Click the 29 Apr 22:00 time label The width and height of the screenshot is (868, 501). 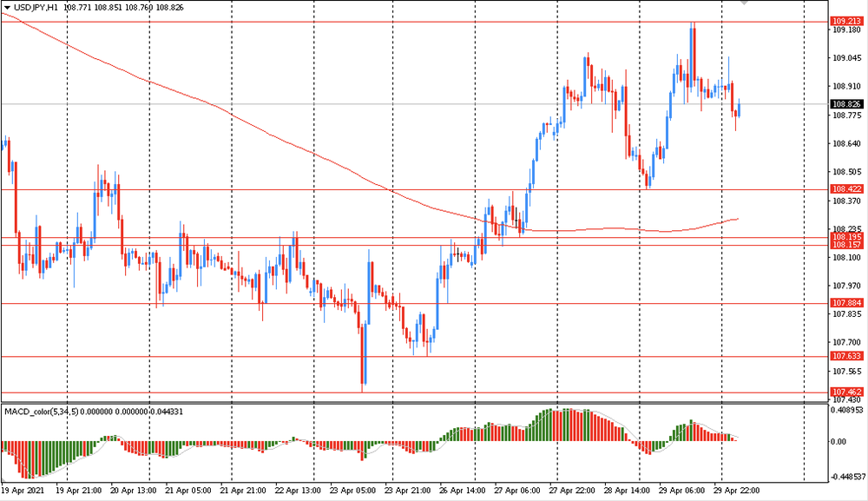(736, 491)
